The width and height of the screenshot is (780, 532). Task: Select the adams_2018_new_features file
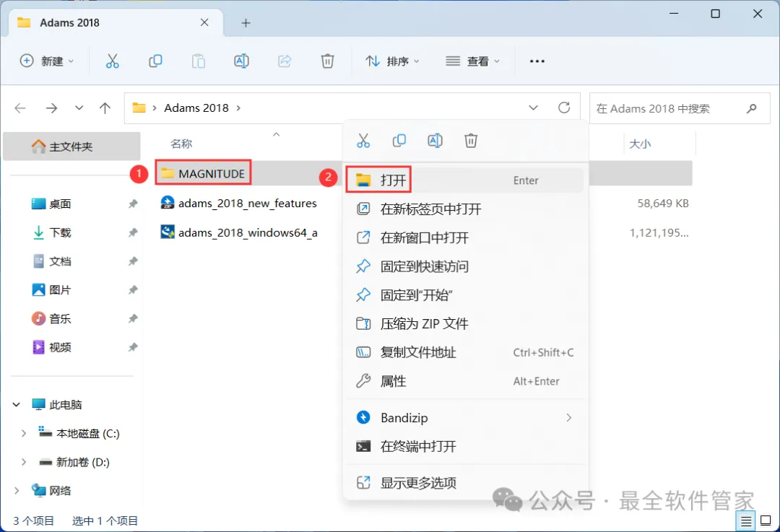tap(239, 204)
